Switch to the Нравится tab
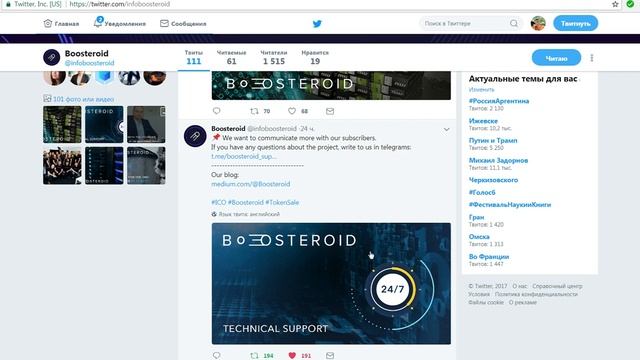The width and height of the screenshot is (640, 360). point(315,58)
